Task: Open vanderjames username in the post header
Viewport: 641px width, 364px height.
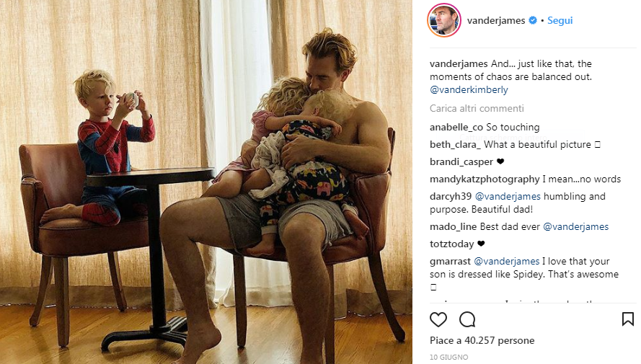Action: pos(496,20)
